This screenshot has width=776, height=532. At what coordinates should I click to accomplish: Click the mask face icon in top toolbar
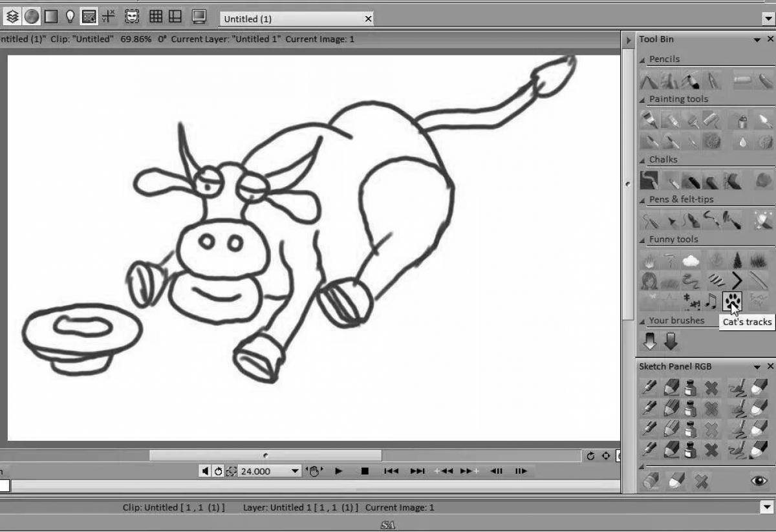click(x=132, y=16)
